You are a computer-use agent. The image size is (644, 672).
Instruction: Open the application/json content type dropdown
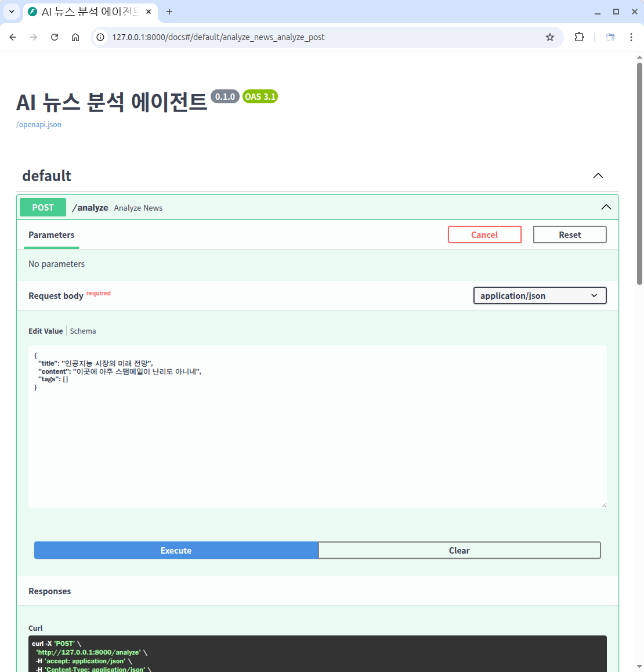[540, 295]
